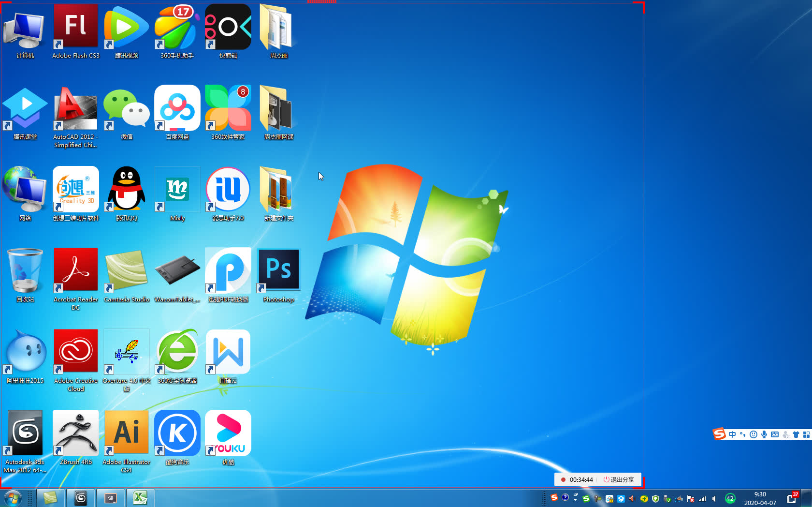
Task: Launch Adobe Illustrator CS4 desktop icon
Action: (127, 442)
